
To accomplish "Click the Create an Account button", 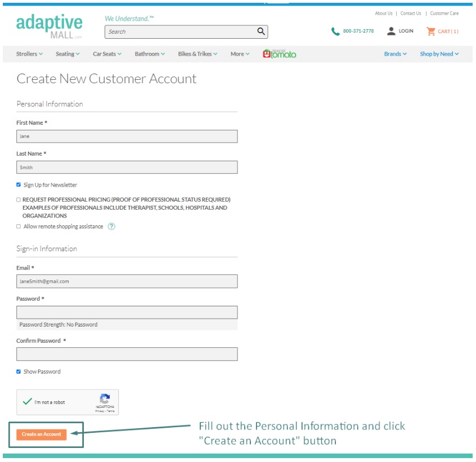I will coord(41,434).
